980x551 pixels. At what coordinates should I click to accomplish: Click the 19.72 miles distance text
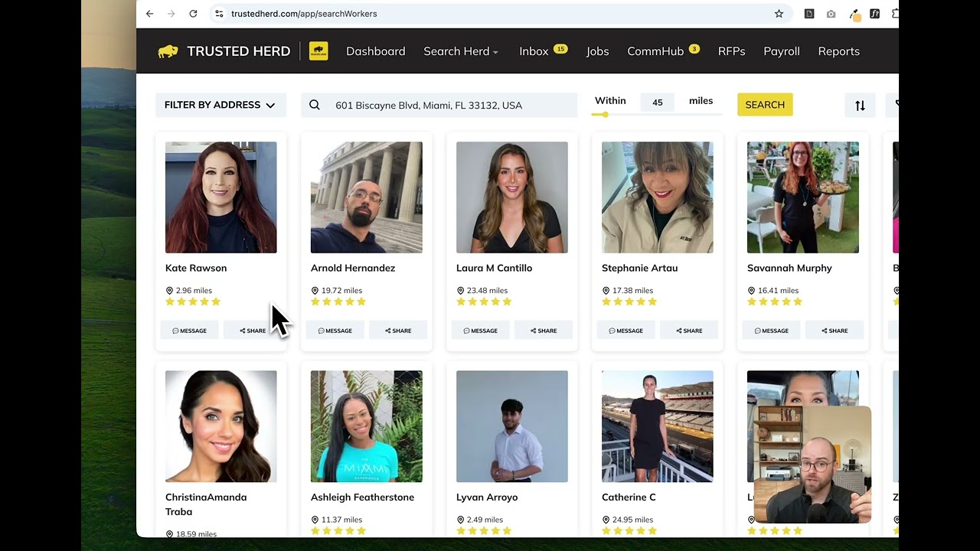click(341, 291)
